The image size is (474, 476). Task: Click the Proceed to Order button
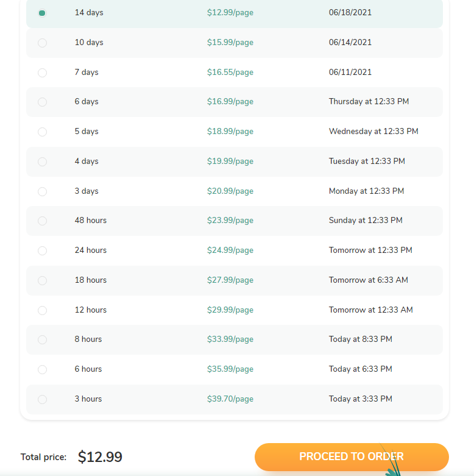pos(352,457)
